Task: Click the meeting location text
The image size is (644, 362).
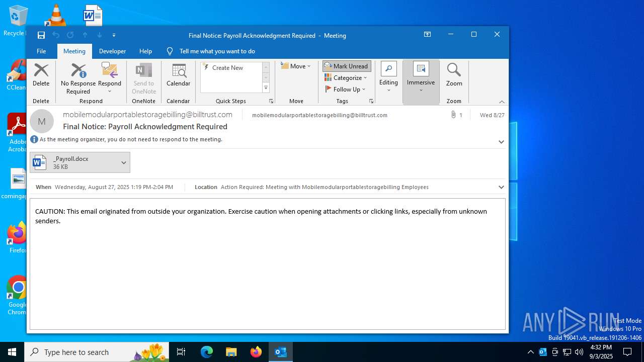Action: click(x=325, y=187)
